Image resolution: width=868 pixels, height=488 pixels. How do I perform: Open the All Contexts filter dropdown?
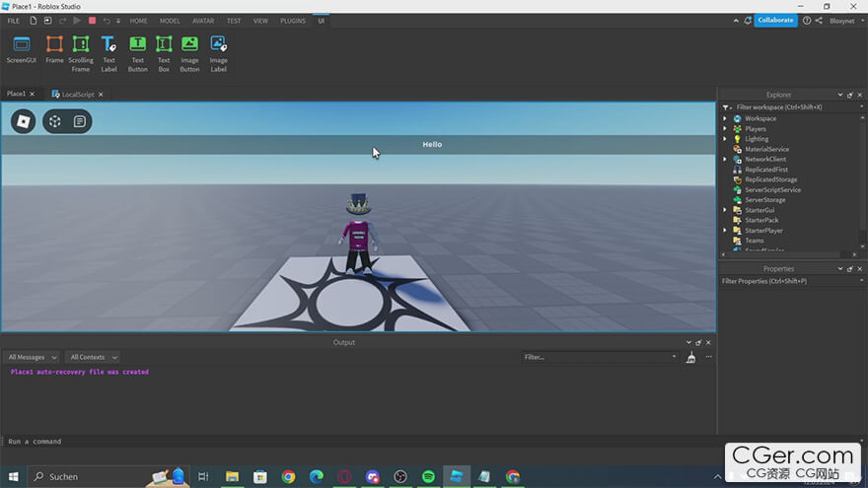coord(93,358)
